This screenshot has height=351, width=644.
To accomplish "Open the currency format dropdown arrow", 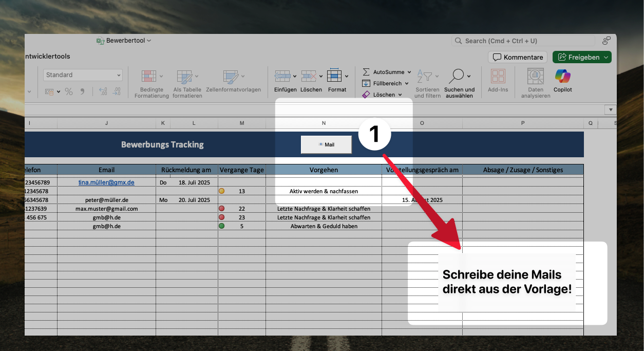I will [59, 92].
